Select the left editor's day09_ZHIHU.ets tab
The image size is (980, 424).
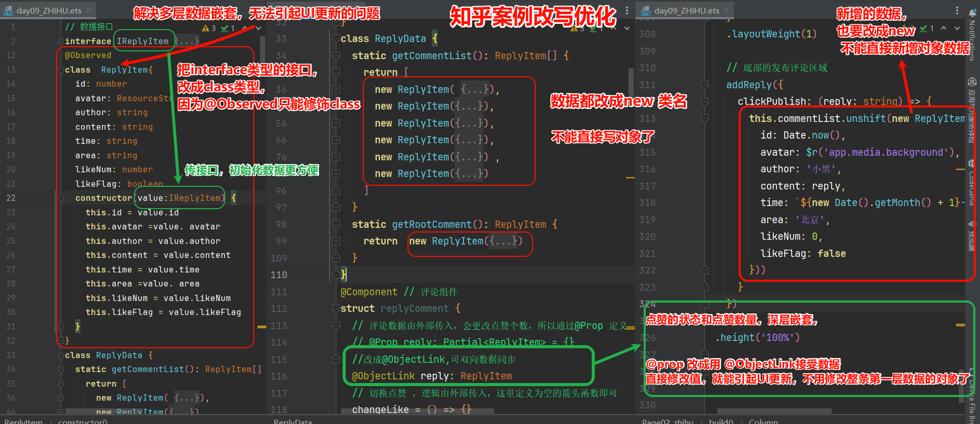48,10
